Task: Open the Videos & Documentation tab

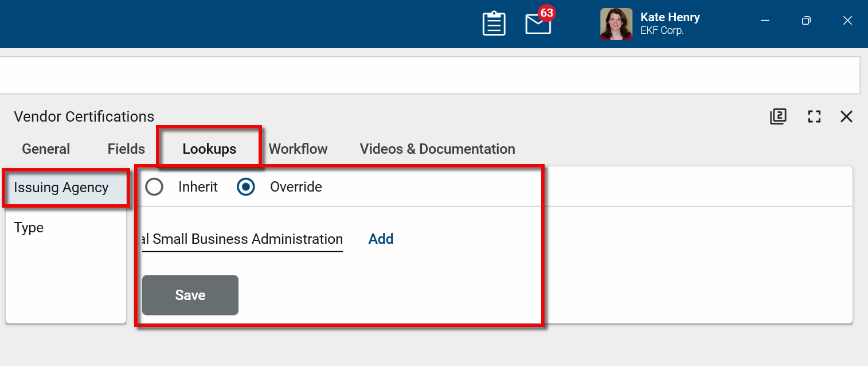Action: pos(437,149)
